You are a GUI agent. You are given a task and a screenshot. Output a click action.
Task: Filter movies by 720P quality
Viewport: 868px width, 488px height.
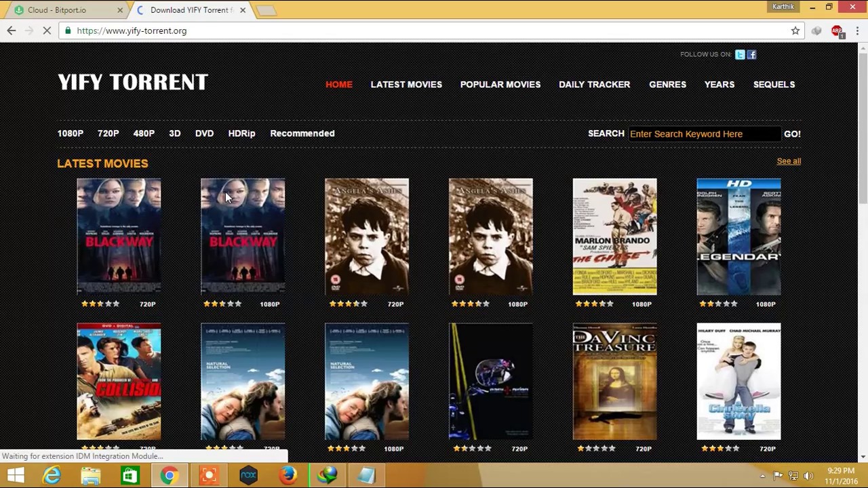coord(108,134)
